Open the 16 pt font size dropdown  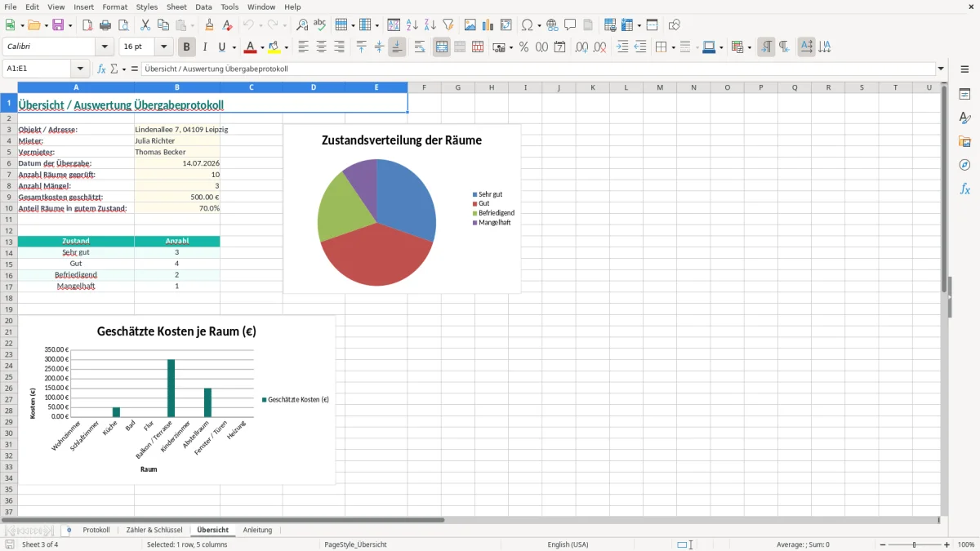pos(163,47)
